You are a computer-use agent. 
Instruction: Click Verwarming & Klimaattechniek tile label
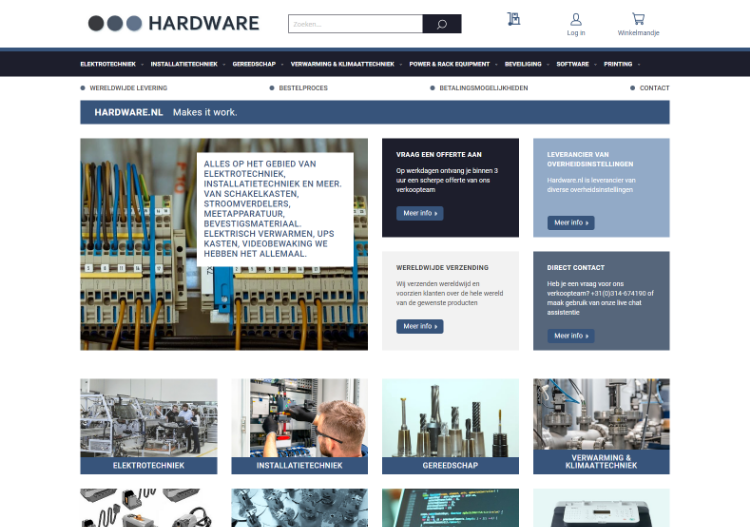(601, 462)
